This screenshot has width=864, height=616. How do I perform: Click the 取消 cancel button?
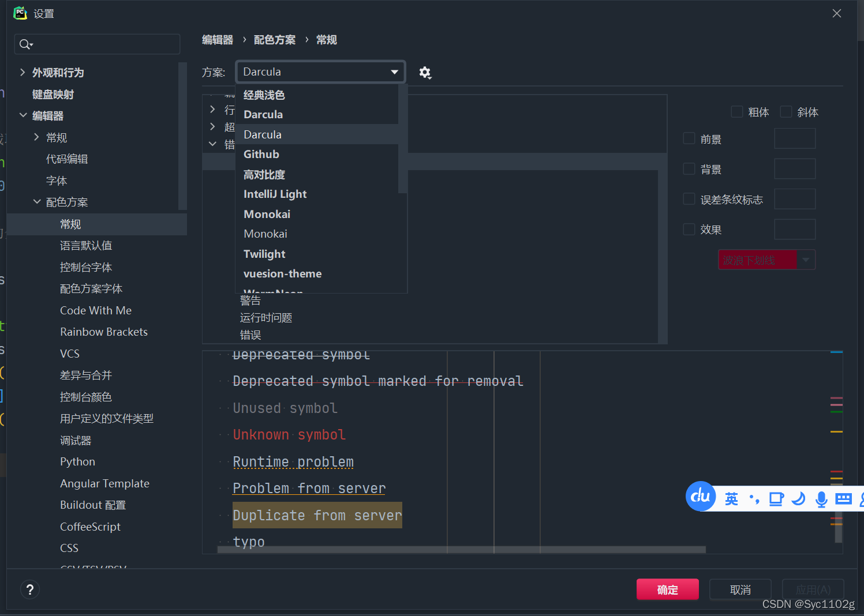click(x=740, y=589)
